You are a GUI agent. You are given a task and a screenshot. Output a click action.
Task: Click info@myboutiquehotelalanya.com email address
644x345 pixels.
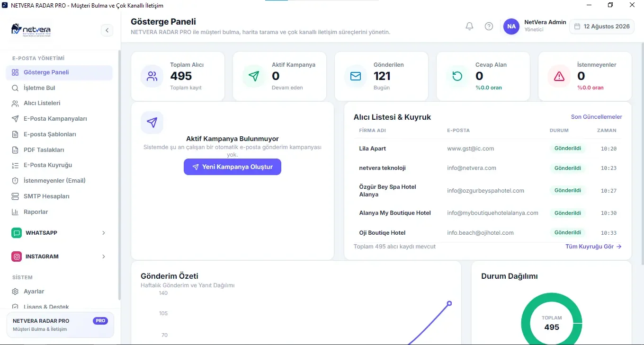point(493,213)
